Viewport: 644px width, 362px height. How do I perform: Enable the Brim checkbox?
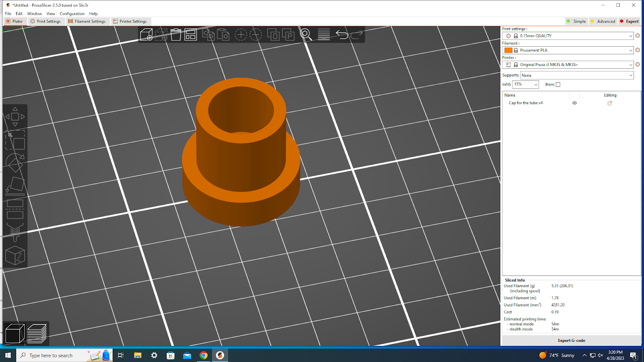pos(558,84)
